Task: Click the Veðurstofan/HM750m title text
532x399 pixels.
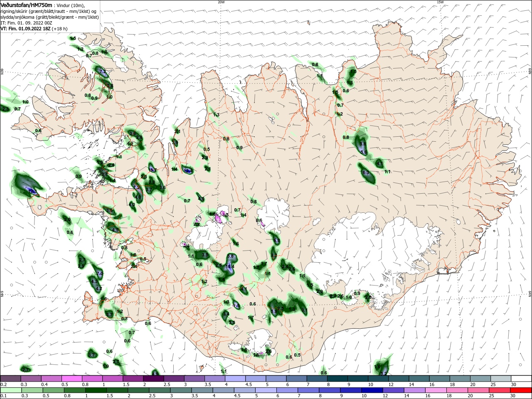Action: click(x=26, y=5)
